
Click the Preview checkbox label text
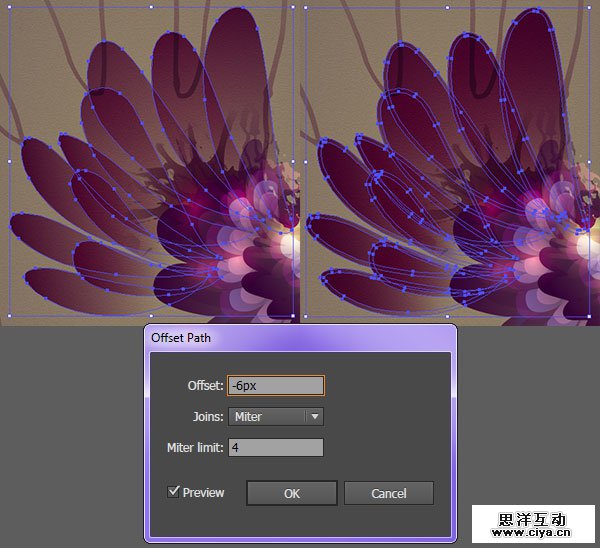[x=204, y=492]
